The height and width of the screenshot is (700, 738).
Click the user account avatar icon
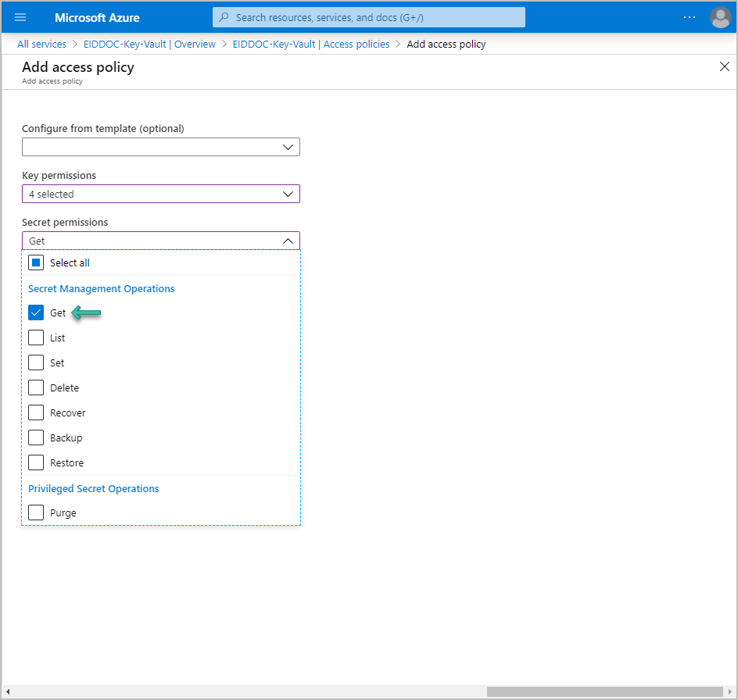click(x=720, y=17)
